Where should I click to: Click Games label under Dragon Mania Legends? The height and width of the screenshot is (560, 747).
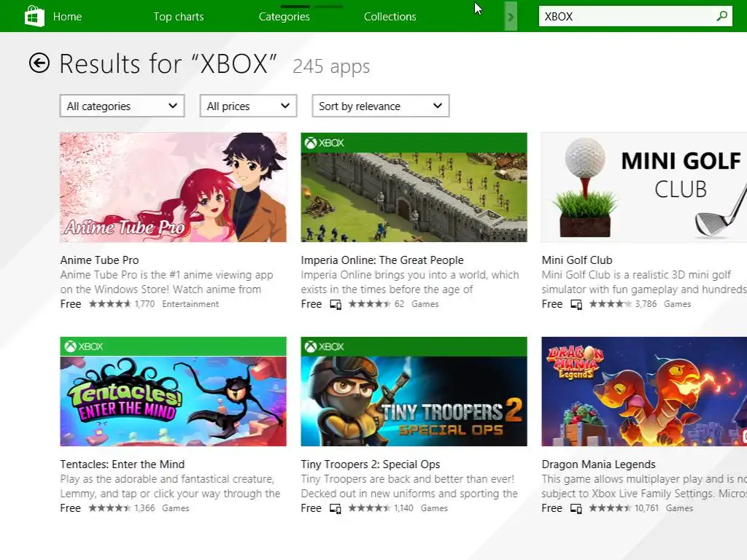(x=679, y=508)
